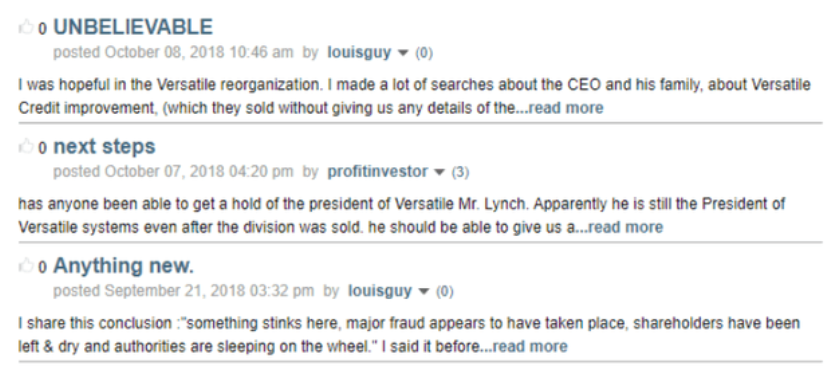
Task: Expand dropdown arrow next to profitinvestor
Action: [439, 172]
